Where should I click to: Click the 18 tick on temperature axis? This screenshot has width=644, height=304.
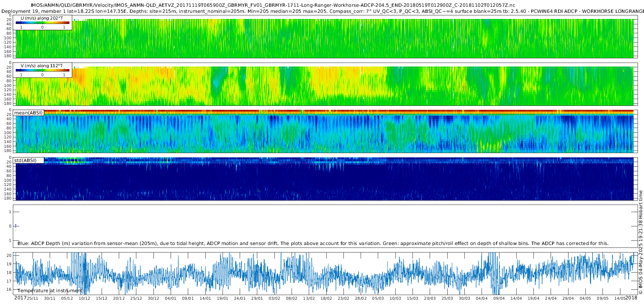tap(9, 272)
